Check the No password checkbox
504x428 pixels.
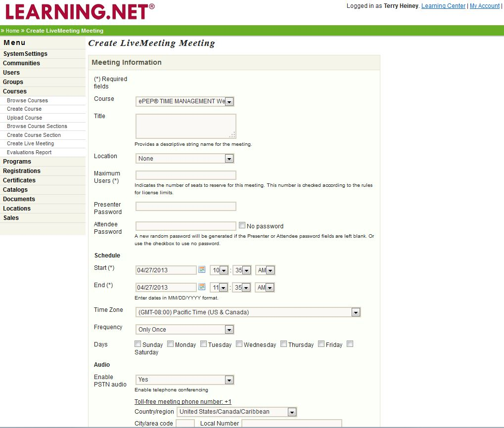[242, 225]
